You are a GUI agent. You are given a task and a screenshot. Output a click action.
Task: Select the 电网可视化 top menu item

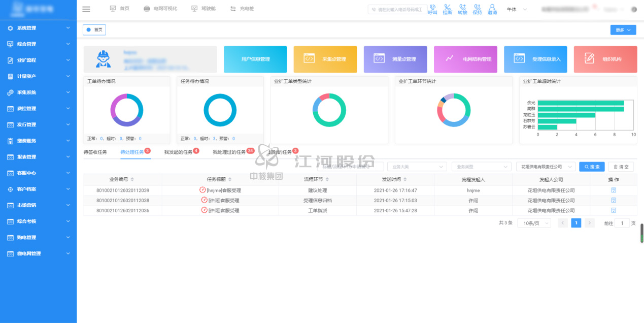point(160,9)
